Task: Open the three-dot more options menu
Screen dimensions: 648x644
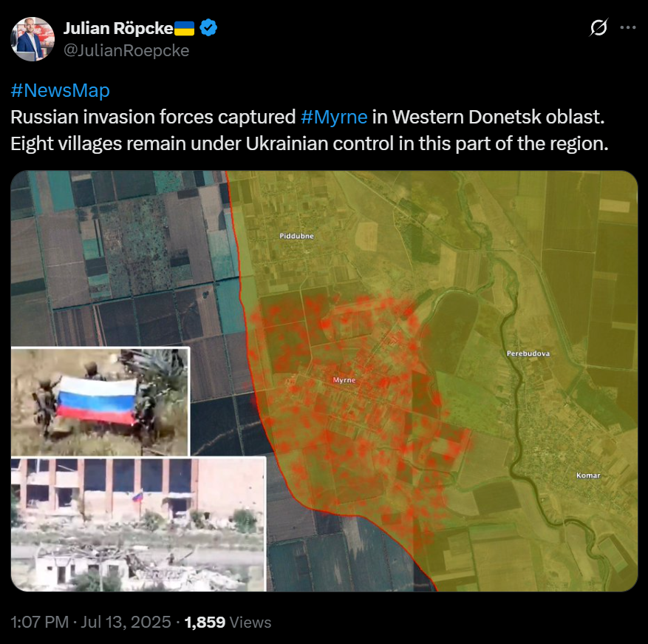Action: point(628,27)
